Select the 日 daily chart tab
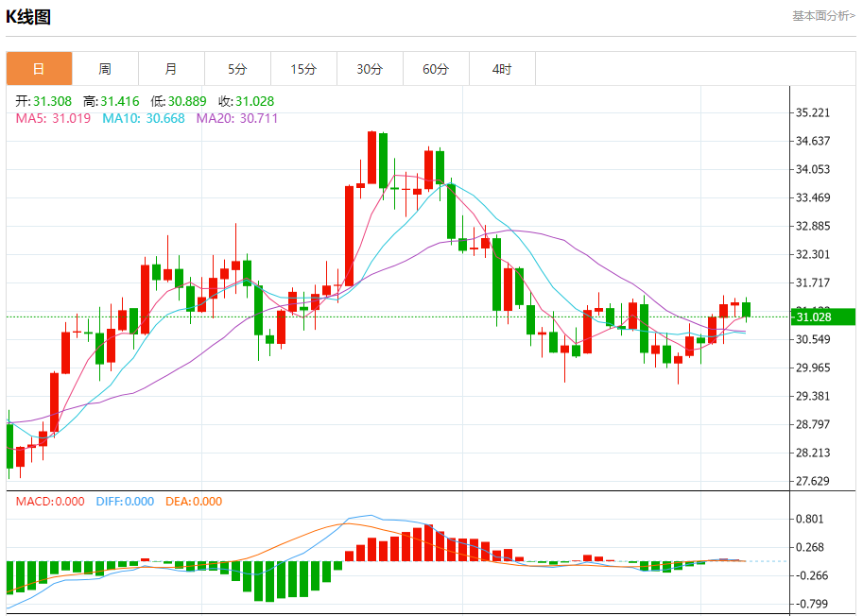The image size is (863, 616). click(x=39, y=69)
